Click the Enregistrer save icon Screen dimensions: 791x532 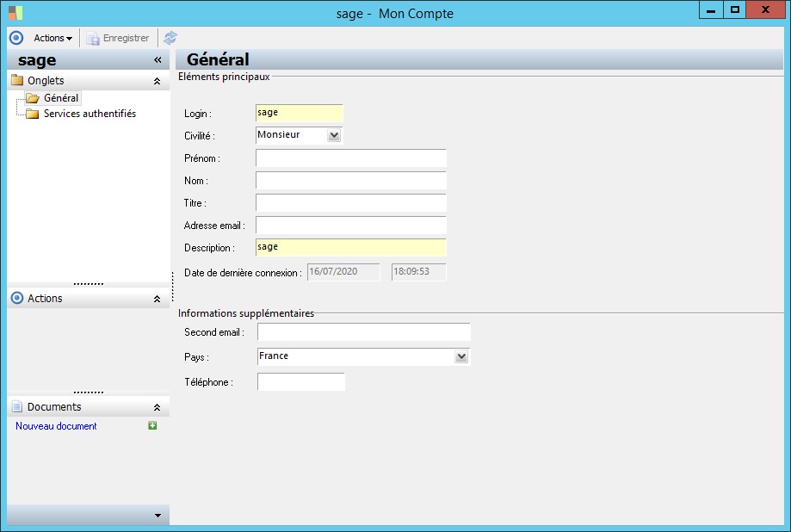92,39
